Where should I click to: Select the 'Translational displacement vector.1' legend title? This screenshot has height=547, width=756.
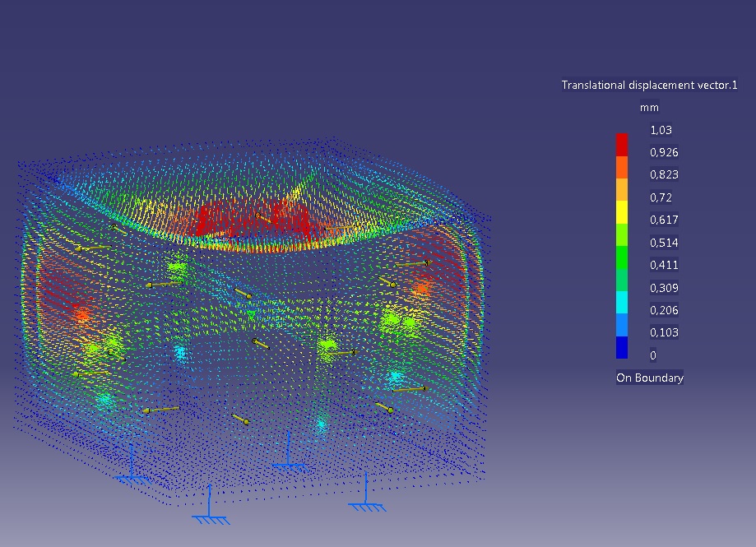tap(649, 85)
